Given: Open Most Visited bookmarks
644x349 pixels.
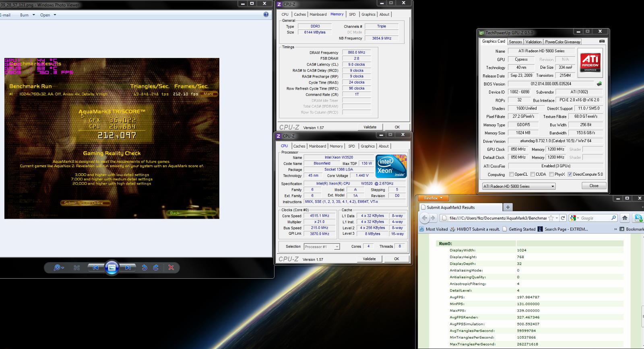Looking at the screenshot, I should 433,229.
